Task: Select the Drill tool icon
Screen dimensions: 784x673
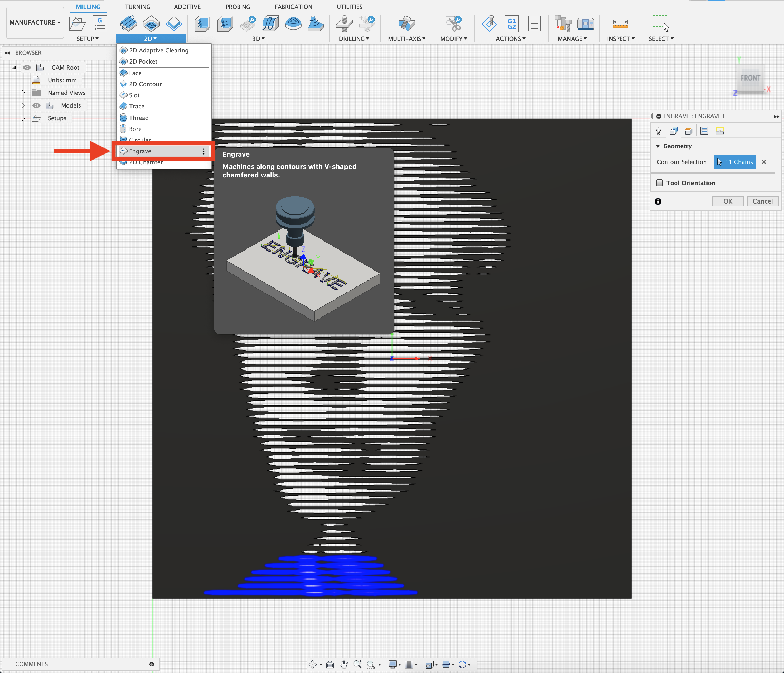Action: [344, 24]
